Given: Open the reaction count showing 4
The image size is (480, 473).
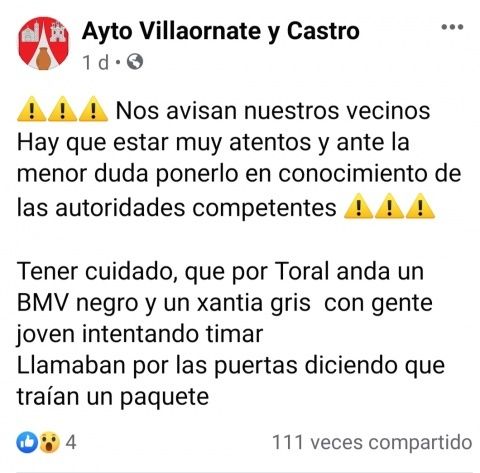Looking at the screenshot, I should (x=71, y=443).
